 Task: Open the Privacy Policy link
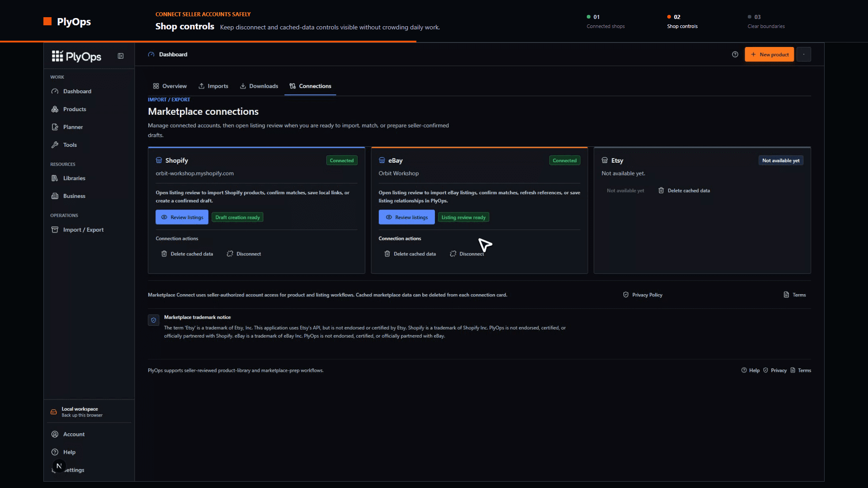click(x=642, y=295)
